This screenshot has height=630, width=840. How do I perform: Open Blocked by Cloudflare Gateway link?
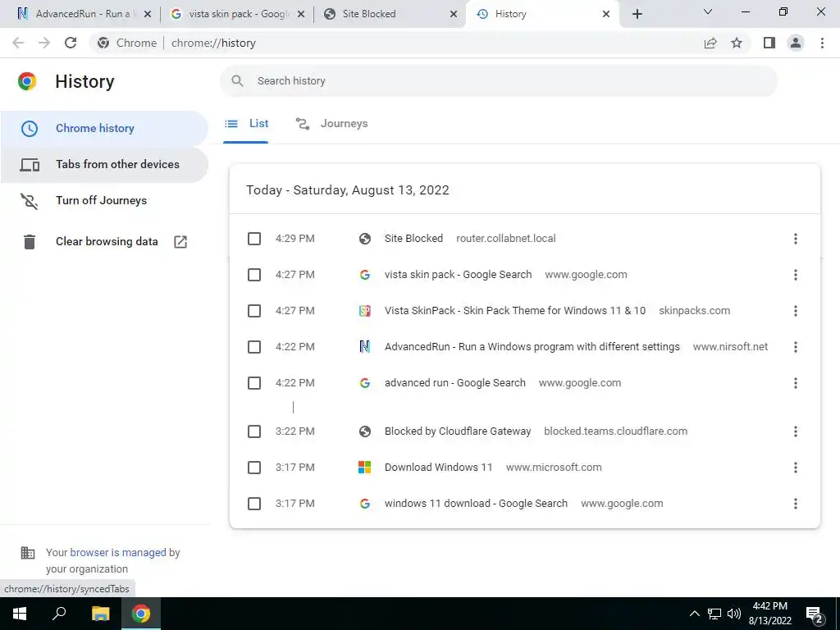[x=458, y=431]
